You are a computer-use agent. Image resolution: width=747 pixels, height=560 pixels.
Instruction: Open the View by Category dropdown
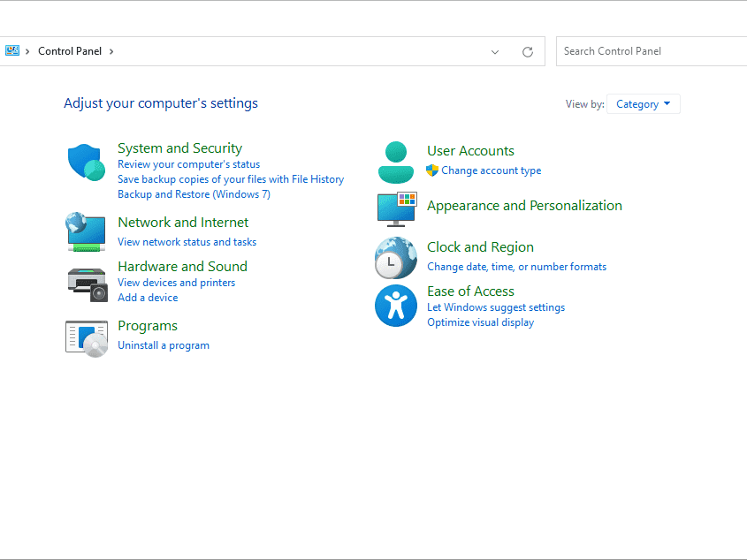[x=644, y=104]
